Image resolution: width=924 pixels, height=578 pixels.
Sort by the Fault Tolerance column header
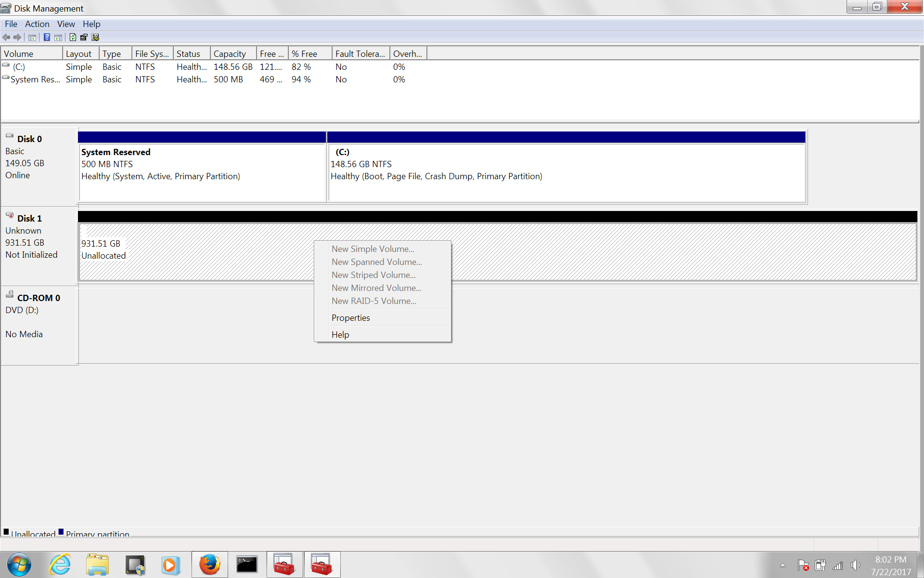point(361,54)
